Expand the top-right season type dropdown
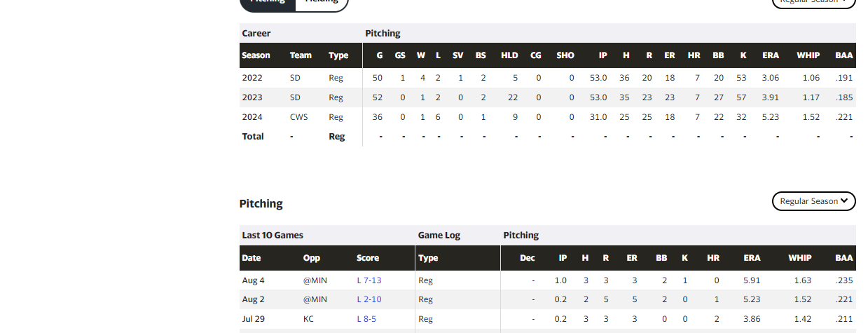Image resolution: width=868 pixels, height=333 pixels. pos(813,2)
